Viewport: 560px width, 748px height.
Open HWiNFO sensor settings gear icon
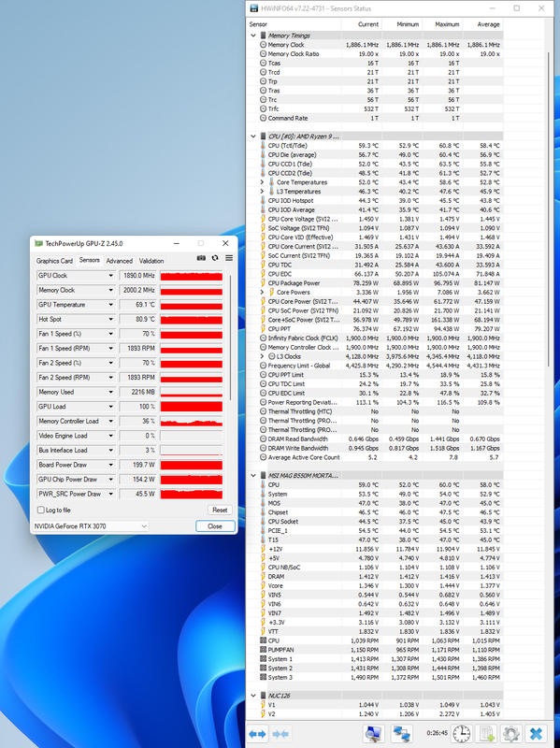pyautogui.click(x=510, y=734)
